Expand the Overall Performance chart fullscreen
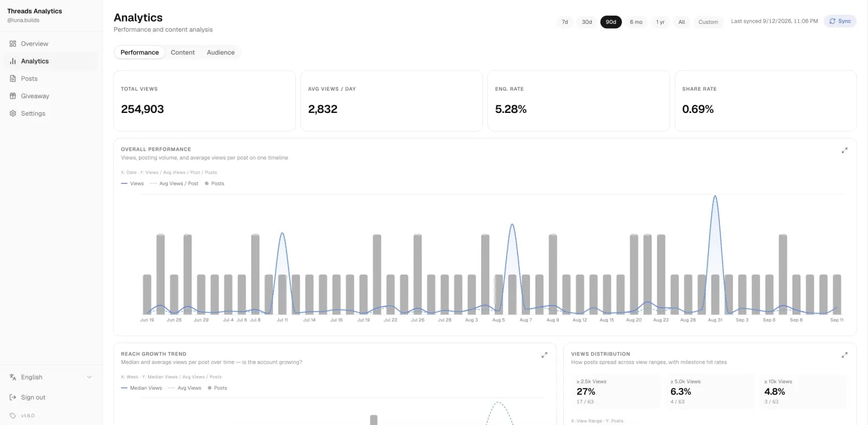The height and width of the screenshot is (425, 868). pos(844,150)
